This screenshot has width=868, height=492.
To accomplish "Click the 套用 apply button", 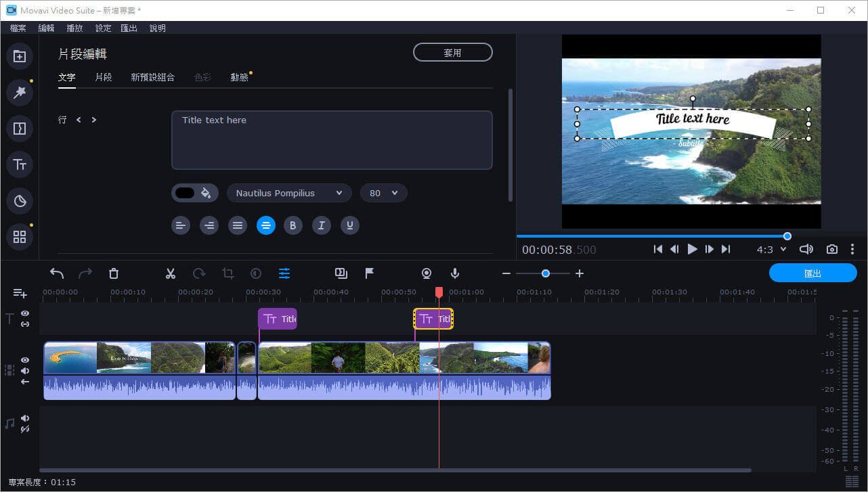I will pos(453,52).
